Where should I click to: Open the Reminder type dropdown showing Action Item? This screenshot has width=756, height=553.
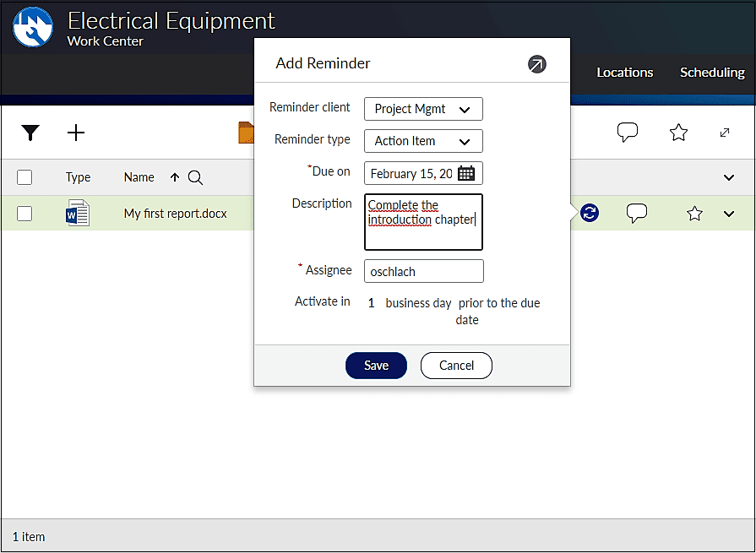click(423, 141)
